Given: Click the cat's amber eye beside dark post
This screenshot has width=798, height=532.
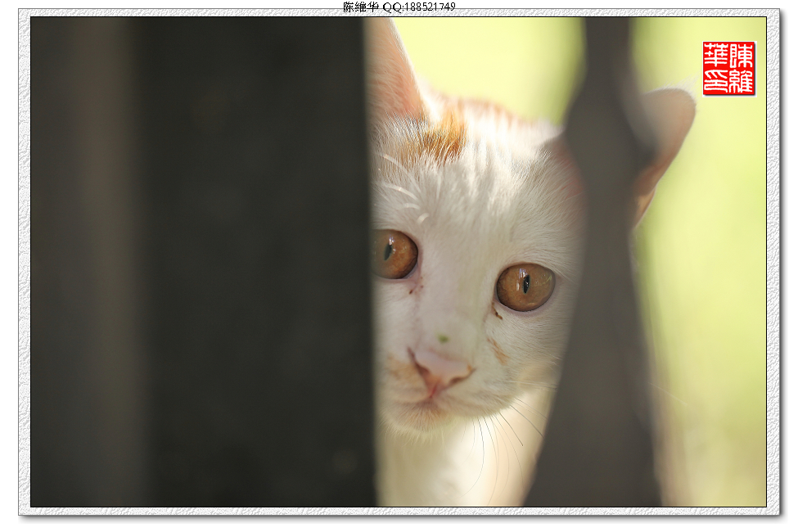Looking at the screenshot, I should coord(394,254).
